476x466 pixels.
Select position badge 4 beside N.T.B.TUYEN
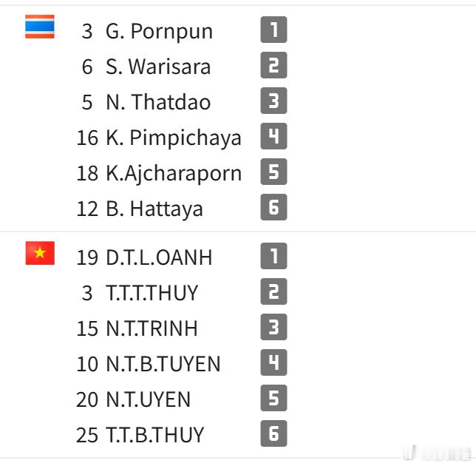pyautogui.click(x=273, y=362)
